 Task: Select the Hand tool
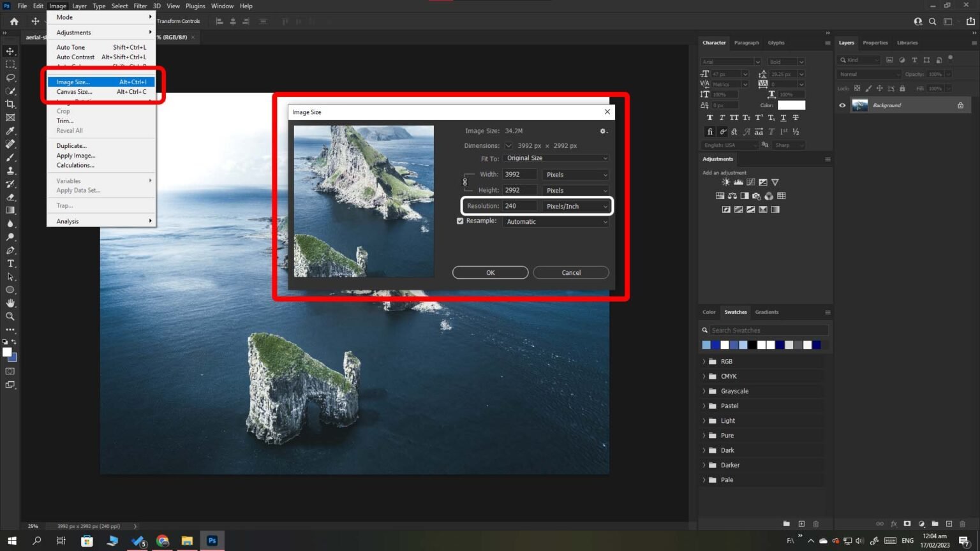tap(10, 303)
